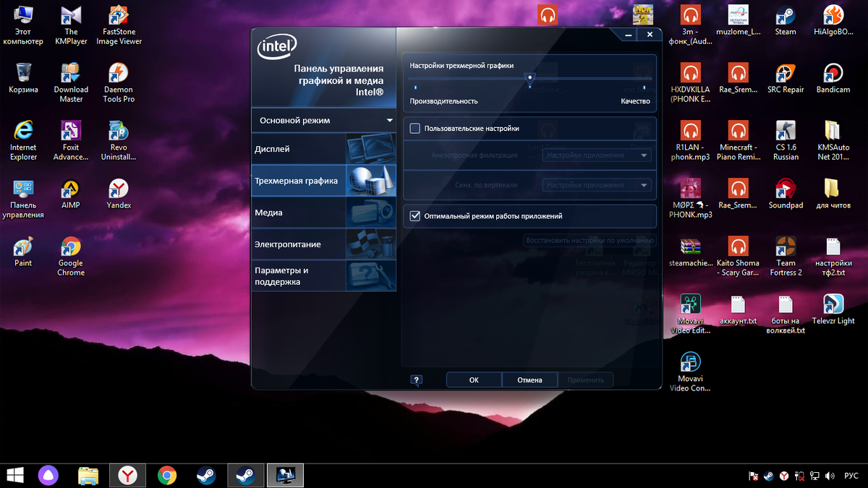Set slider to Производительность end tick
Image resolution: width=868 pixels, height=488 pixels.
click(x=416, y=87)
